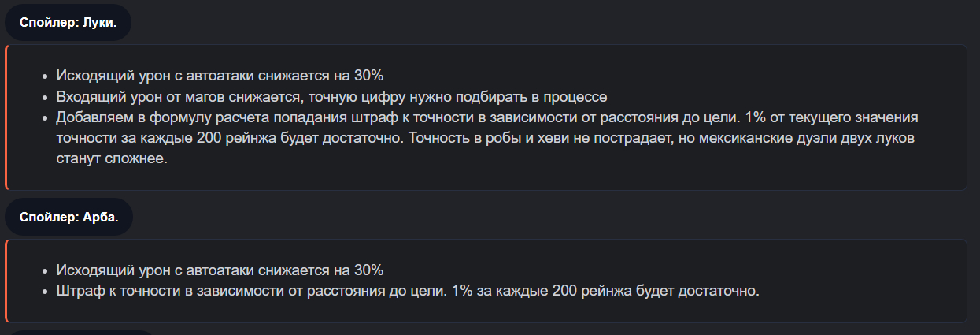Collapse the "Спойлер: Арба." spoiler
Image resolution: width=980 pixels, height=335 pixels.
coord(68,217)
